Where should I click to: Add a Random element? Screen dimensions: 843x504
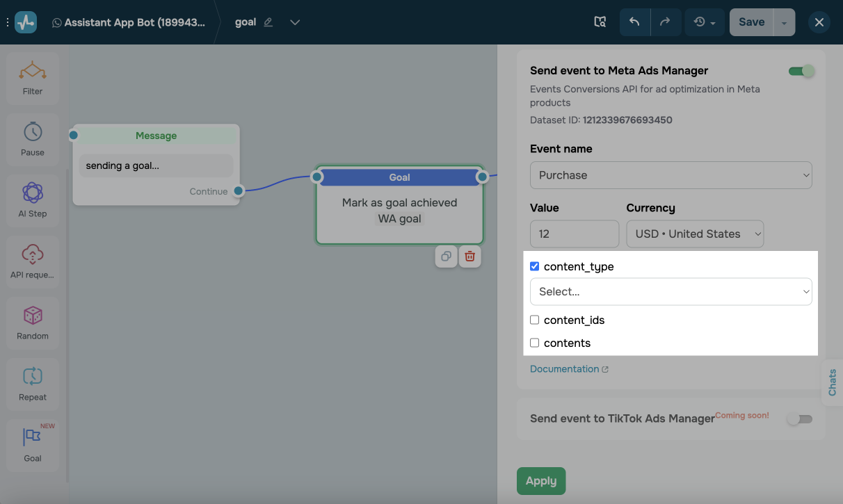(33, 322)
